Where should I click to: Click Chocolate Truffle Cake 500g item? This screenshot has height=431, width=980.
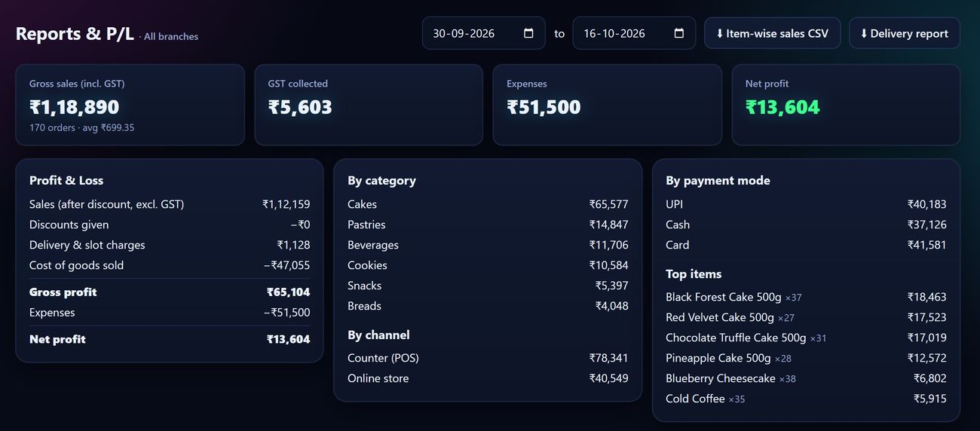click(736, 338)
